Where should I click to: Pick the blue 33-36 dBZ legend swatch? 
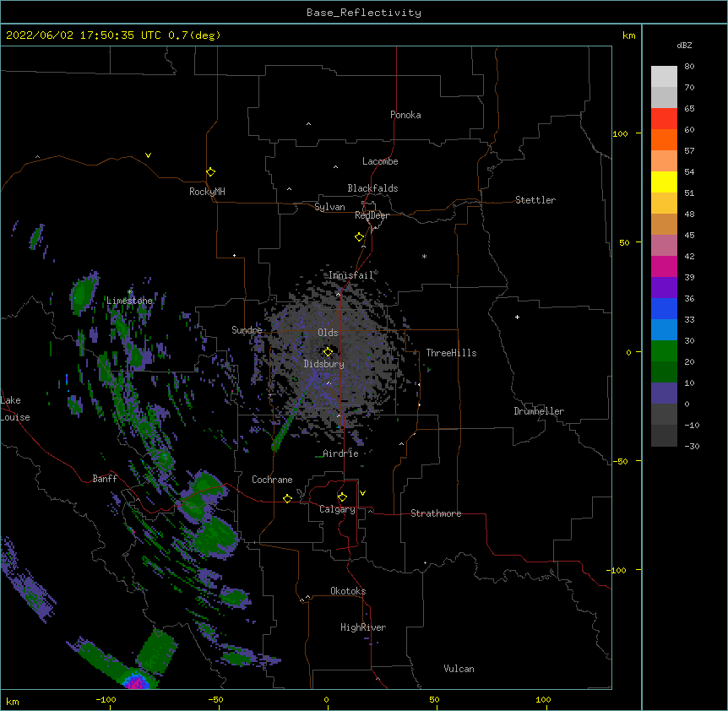(x=664, y=308)
